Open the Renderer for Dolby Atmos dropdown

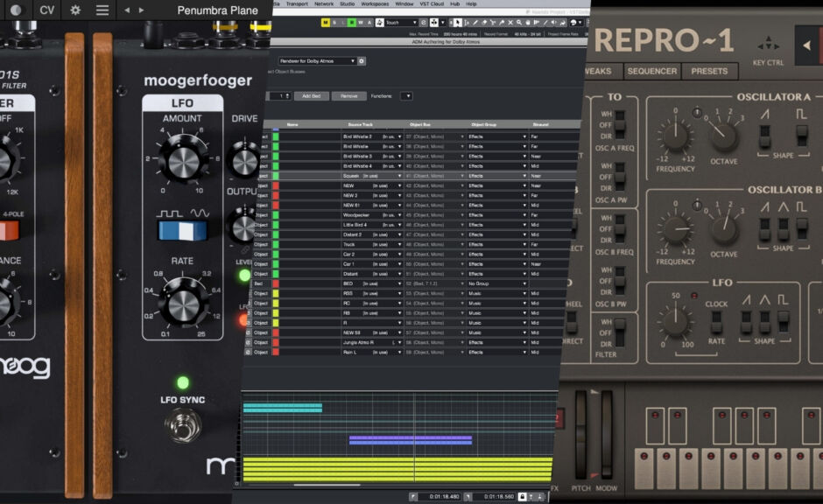[317, 61]
